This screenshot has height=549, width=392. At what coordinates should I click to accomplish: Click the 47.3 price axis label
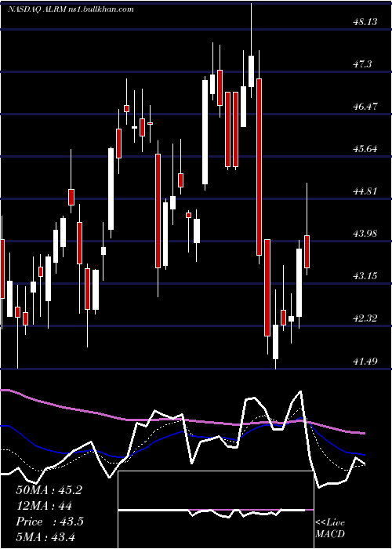[363, 64]
